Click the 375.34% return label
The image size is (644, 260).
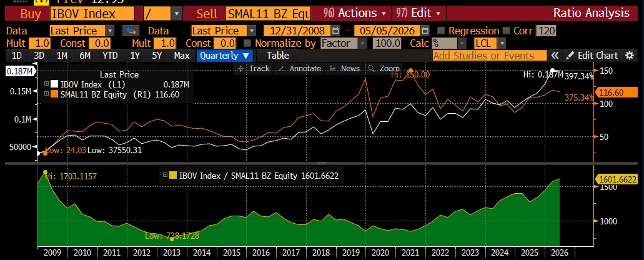coord(579,97)
